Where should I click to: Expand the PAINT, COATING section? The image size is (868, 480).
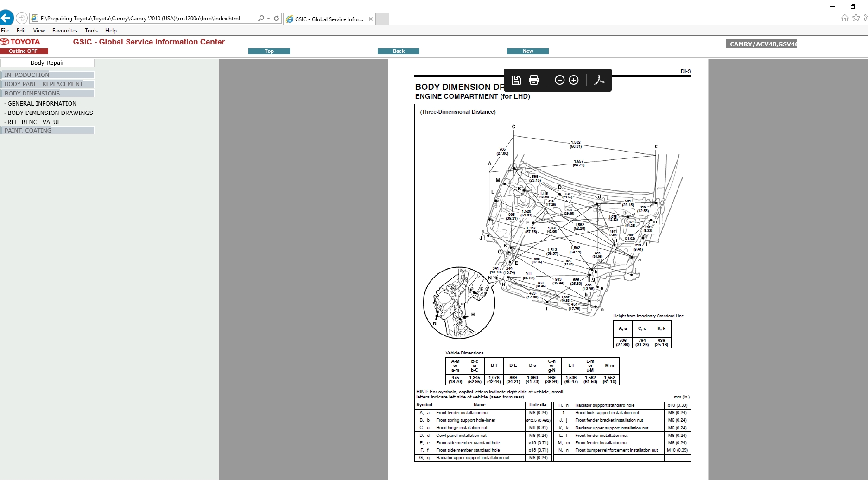47,131
